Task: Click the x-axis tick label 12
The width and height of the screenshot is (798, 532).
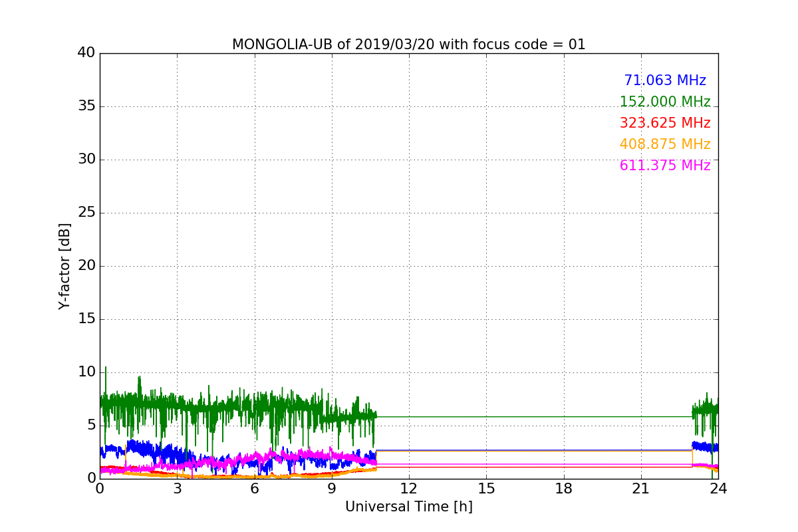Action: pos(409,488)
